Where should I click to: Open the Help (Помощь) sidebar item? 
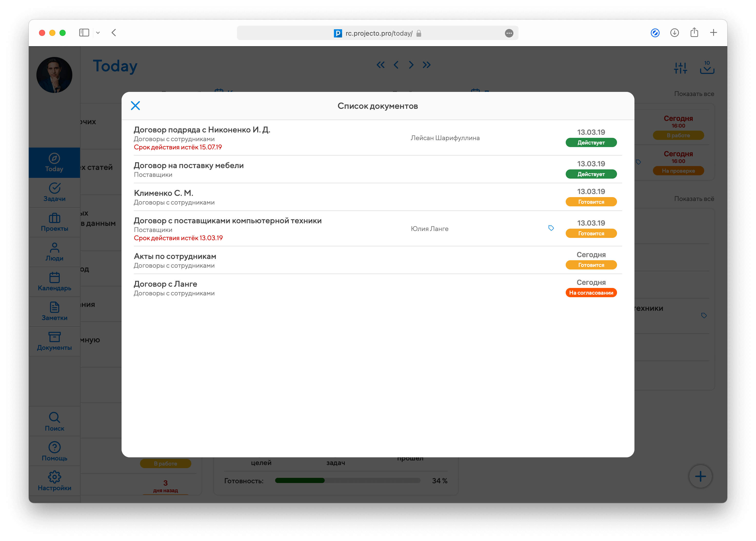pyautogui.click(x=54, y=451)
